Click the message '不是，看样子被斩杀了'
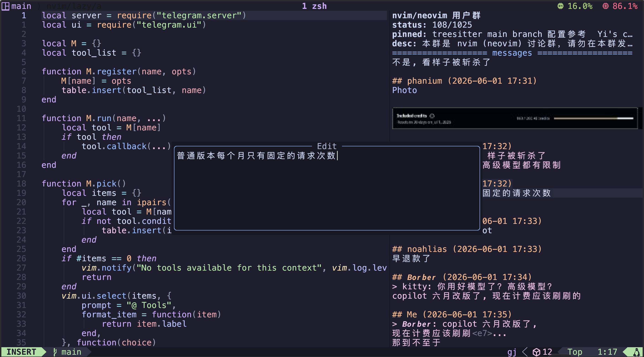644x357 pixels. pyautogui.click(x=441, y=62)
